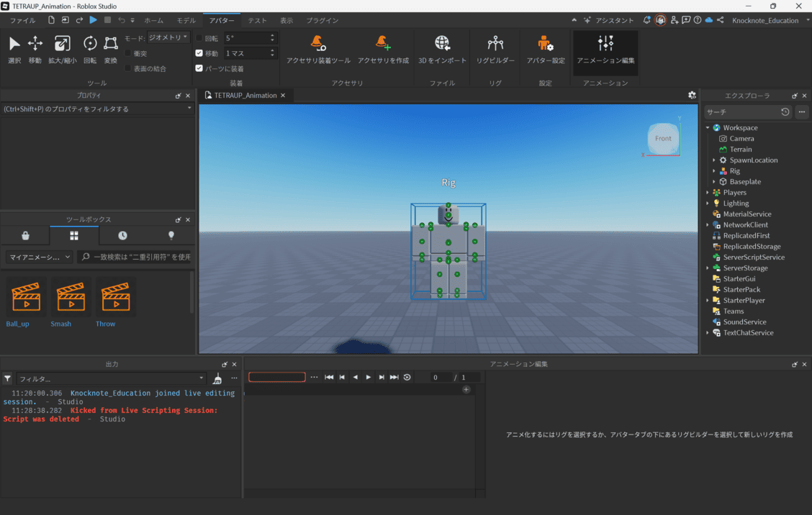Select the 選択 (Select) tool
The width and height of the screenshot is (812, 515).
pos(14,50)
